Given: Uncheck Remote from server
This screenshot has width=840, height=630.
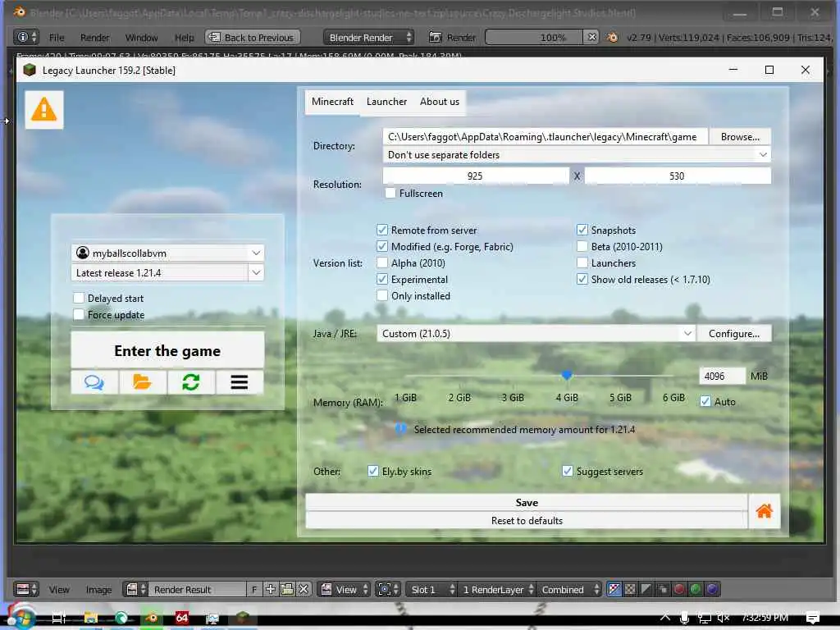Looking at the screenshot, I should point(382,230).
